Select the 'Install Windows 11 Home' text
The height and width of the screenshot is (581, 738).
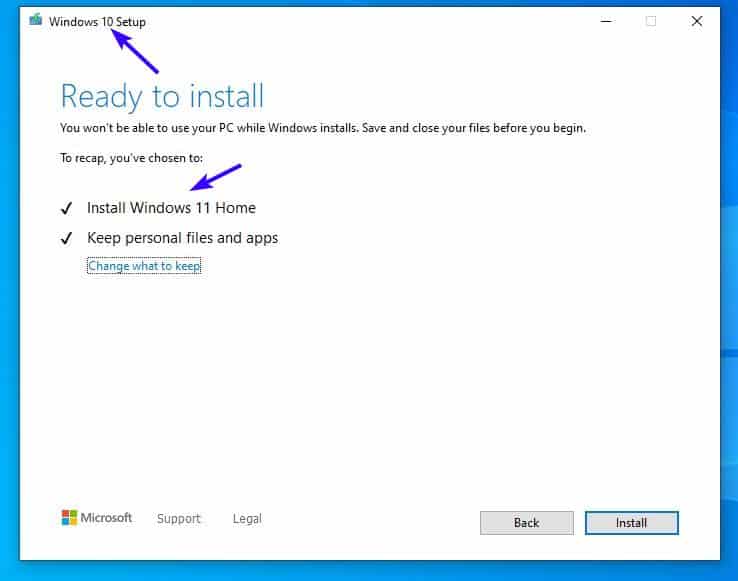[171, 208]
